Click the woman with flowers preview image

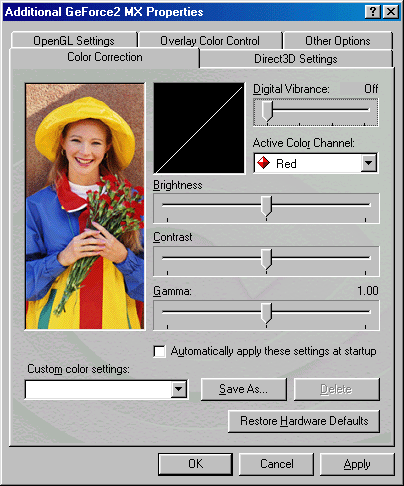pyautogui.click(x=85, y=206)
